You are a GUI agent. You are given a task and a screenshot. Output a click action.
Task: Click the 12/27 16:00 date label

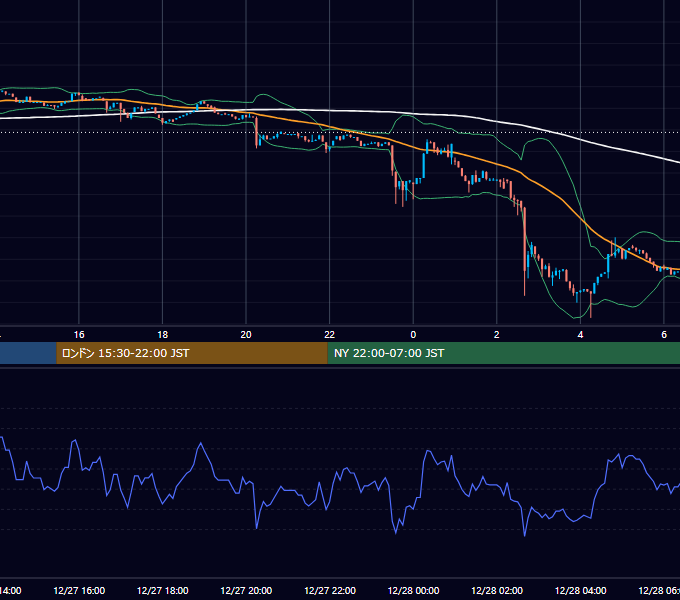click(x=79, y=591)
